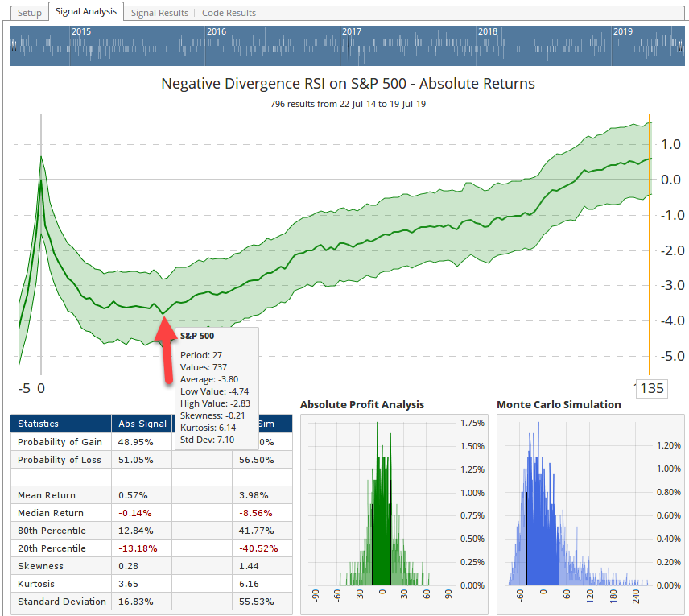689x616 pixels.
Task: Click the -13.18% 20th percentile value
Action: pos(138,548)
